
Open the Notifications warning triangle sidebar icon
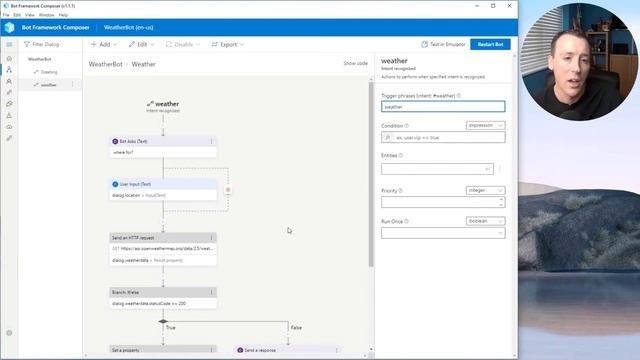(9, 116)
